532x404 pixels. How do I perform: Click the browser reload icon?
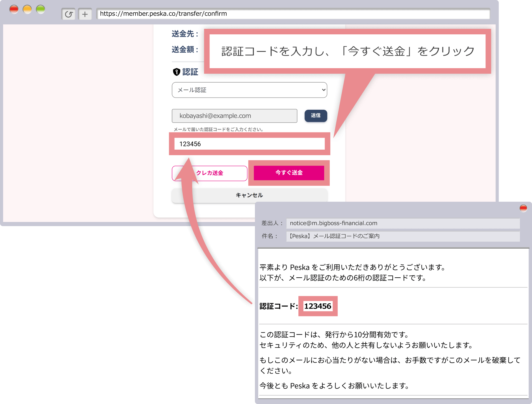tap(68, 14)
